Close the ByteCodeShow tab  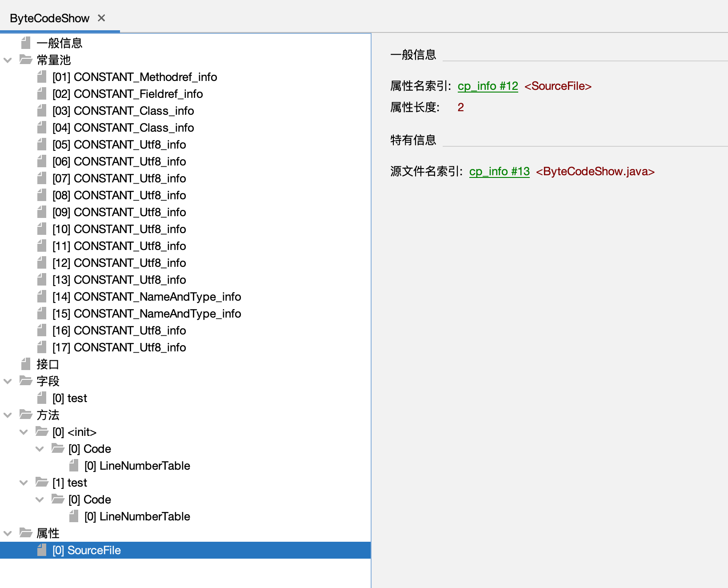click(101, 18)
